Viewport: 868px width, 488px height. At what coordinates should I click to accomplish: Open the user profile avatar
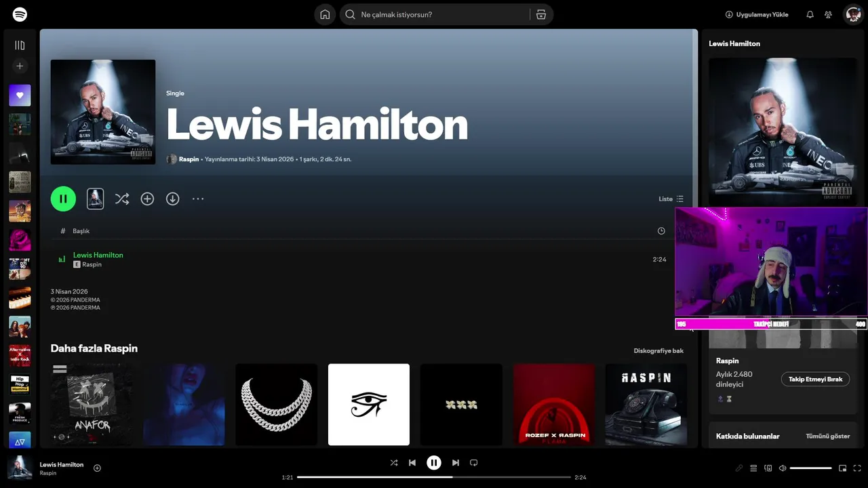point(852,14)
